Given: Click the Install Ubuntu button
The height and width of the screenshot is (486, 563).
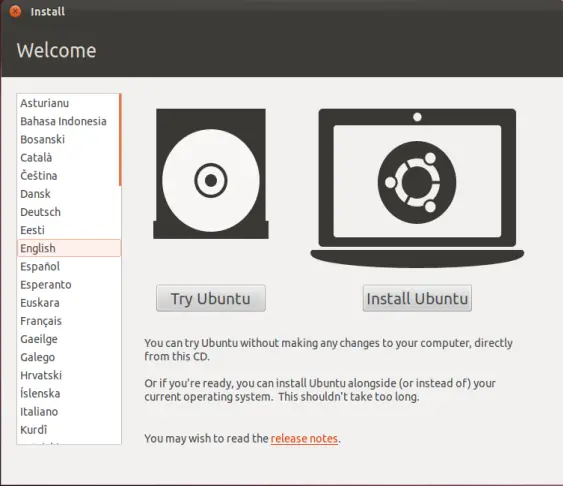Looking at the screenshot, I should point(417,298).
